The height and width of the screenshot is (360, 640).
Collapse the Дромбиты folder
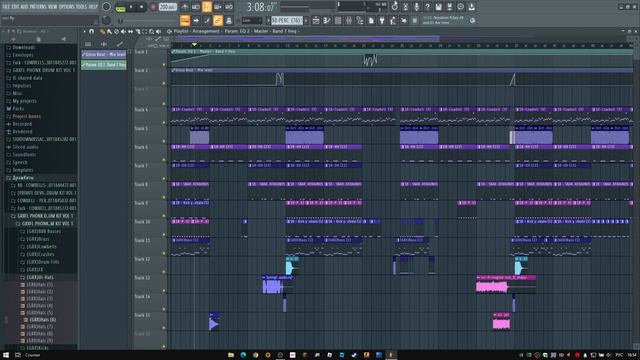pyautogui.click(x=23, y=178)
